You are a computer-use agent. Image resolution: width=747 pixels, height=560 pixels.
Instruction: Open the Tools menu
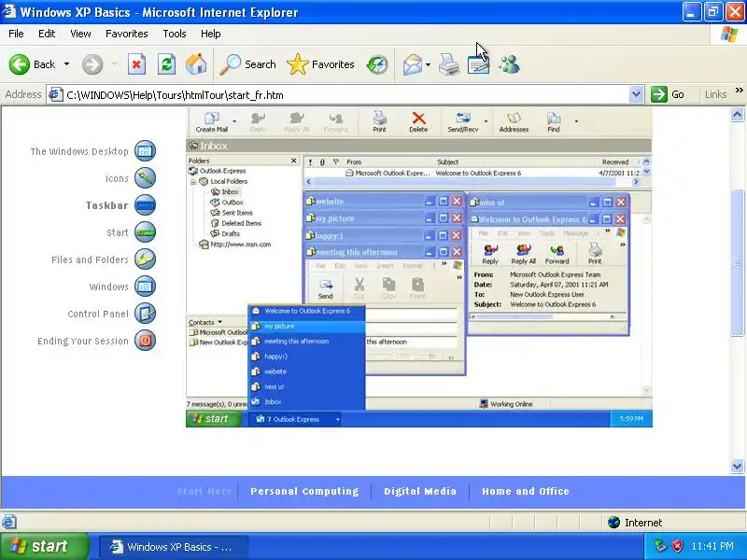[175, 34]
